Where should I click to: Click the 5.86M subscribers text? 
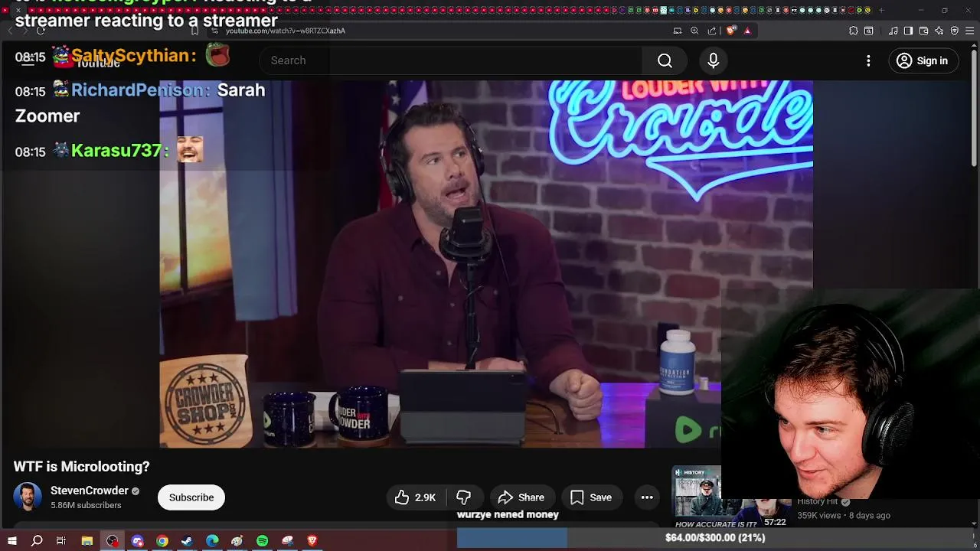pyautogui.click(x=86, y=505)
